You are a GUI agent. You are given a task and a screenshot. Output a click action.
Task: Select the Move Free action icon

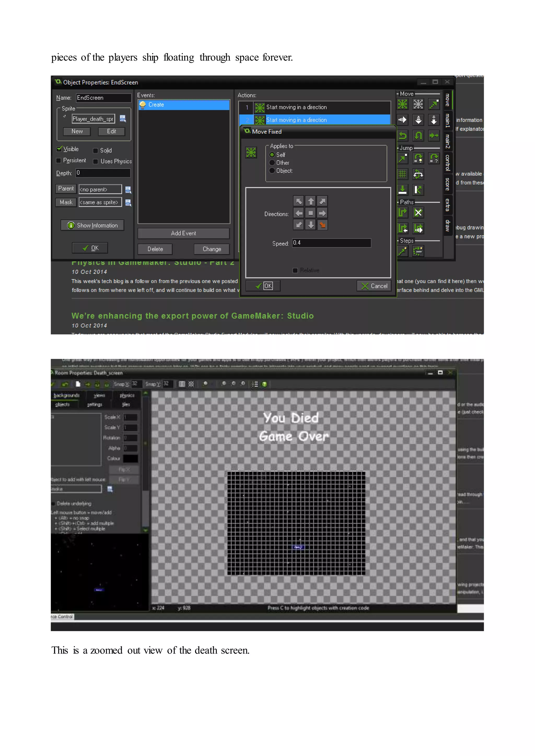418,104
